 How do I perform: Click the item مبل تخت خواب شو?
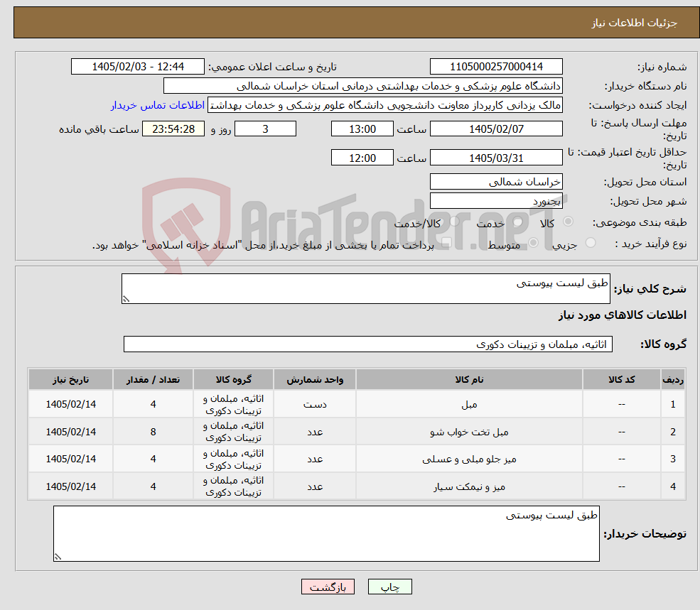[469, 432]
